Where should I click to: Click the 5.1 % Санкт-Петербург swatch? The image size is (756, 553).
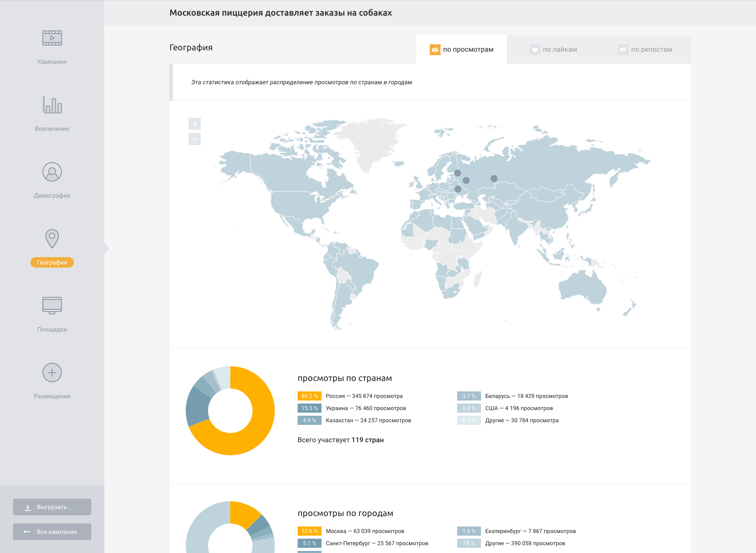(309, 543)
